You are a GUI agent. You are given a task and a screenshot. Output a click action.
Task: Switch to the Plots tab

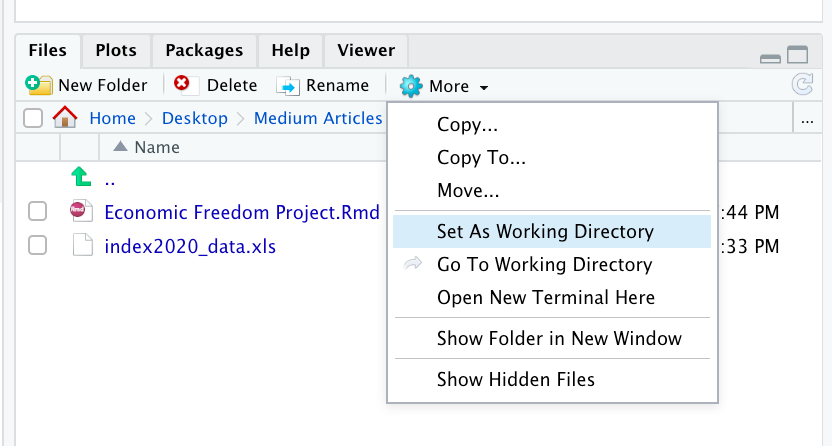coord(116,50)
